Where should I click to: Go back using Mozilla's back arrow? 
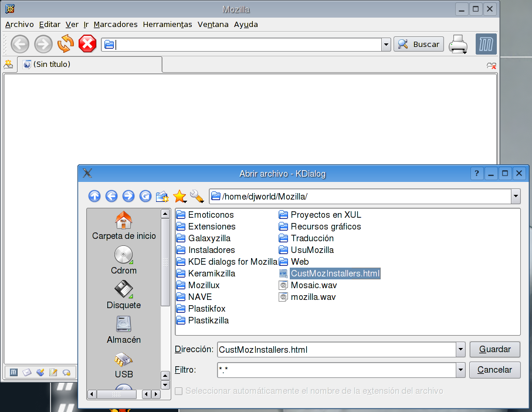point(20,44)
